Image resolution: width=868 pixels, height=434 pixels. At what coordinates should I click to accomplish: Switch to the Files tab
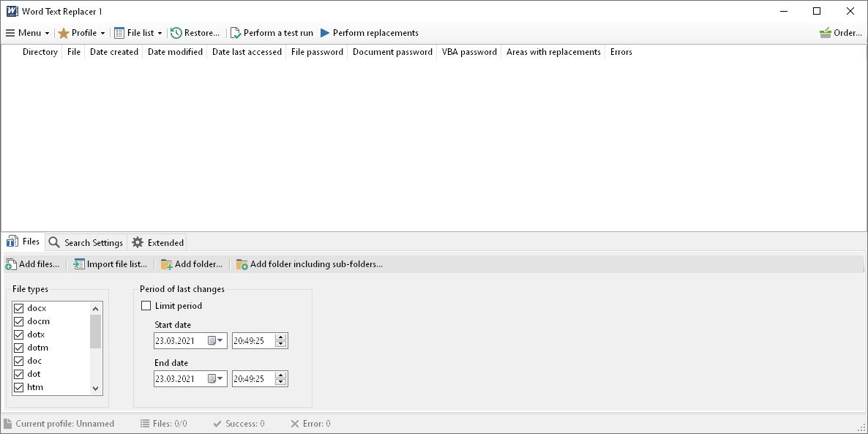click(23, 242)
